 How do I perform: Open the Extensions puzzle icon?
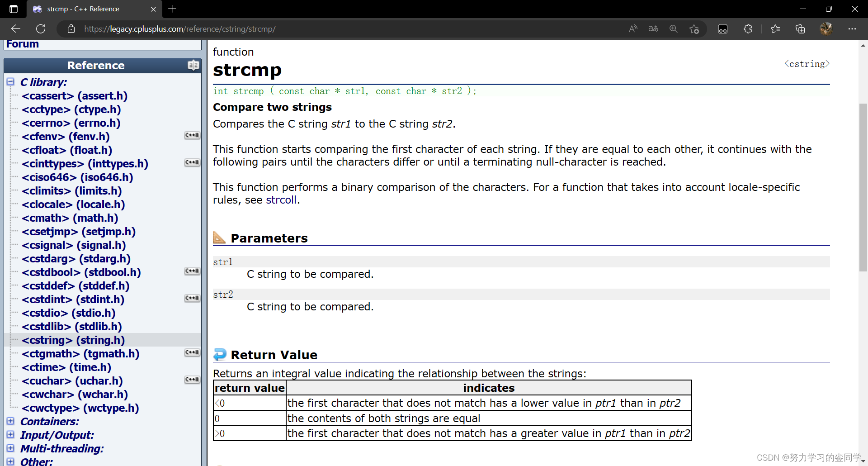[748, 29]
